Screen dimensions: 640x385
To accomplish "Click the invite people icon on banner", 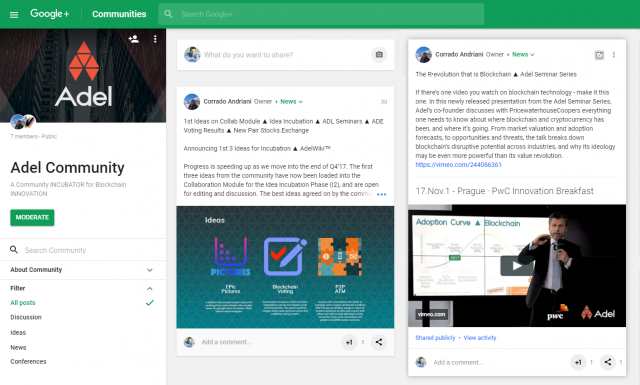I will [133, 39].
